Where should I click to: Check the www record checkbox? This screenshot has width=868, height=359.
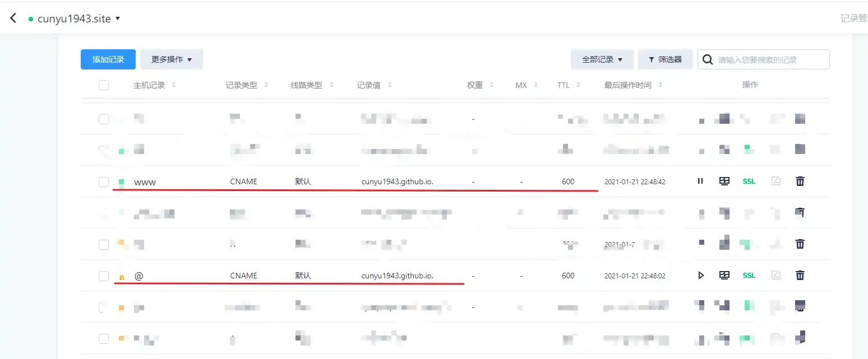(x=104, y=182)
